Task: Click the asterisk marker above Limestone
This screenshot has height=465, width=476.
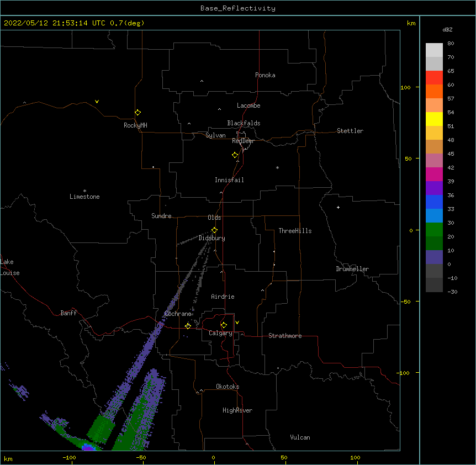Action: pyautogui.click(x=84, y=191)
